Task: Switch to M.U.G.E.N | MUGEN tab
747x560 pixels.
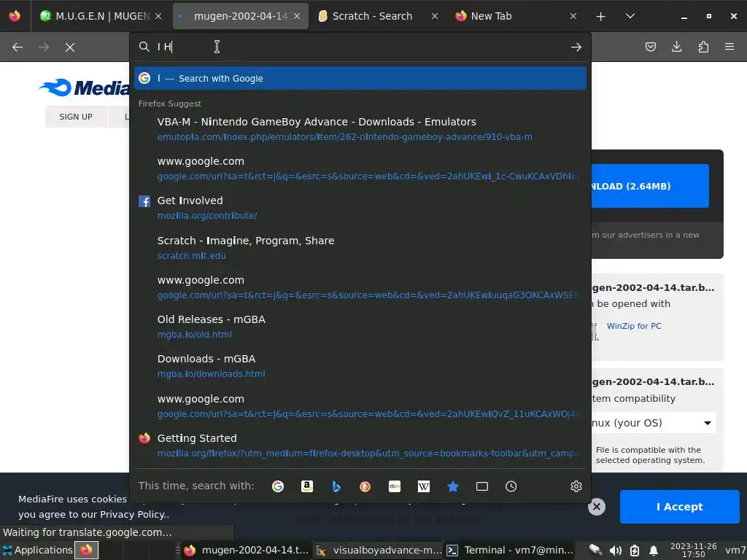Action: 101,16
